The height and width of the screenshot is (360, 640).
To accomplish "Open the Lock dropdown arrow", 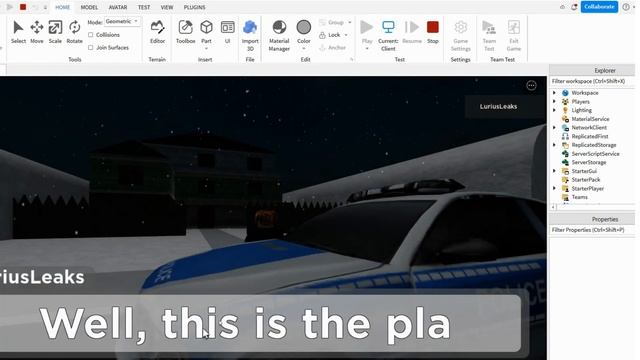I will point(346,35).
